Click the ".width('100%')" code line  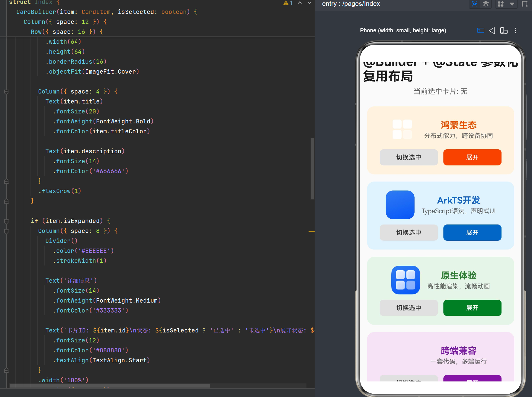[x=63, y=380]
